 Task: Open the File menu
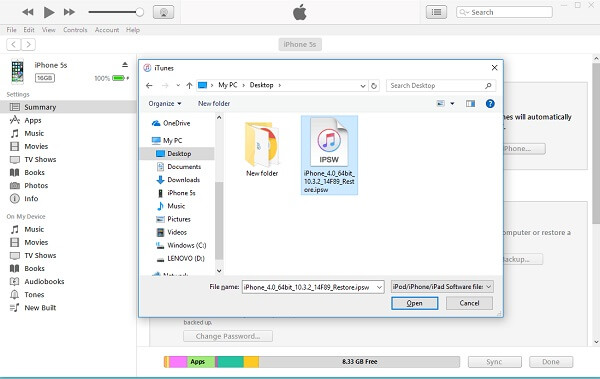[x=11, y=30]
